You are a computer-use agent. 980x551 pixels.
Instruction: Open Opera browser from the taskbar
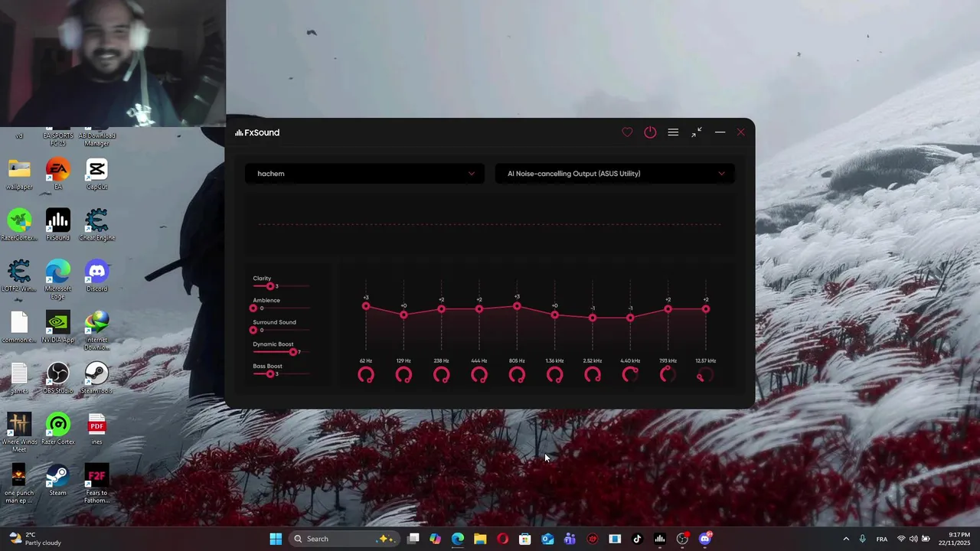pos(502,539)
